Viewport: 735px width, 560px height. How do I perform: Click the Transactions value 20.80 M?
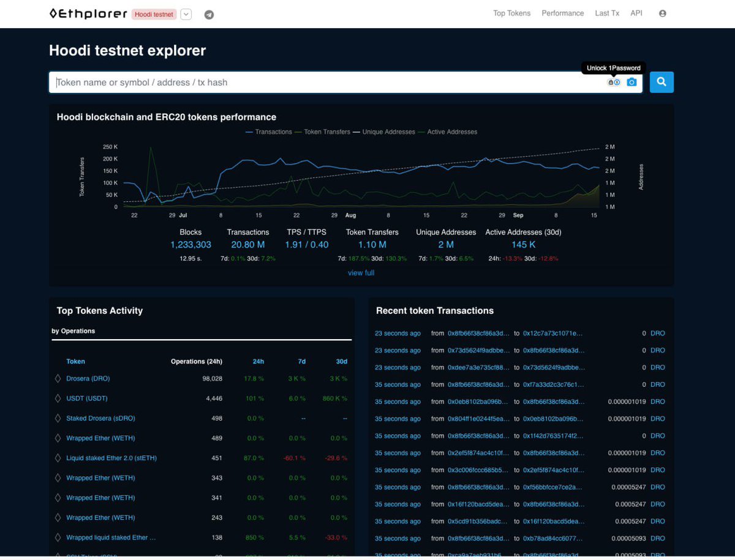point(248,245)
